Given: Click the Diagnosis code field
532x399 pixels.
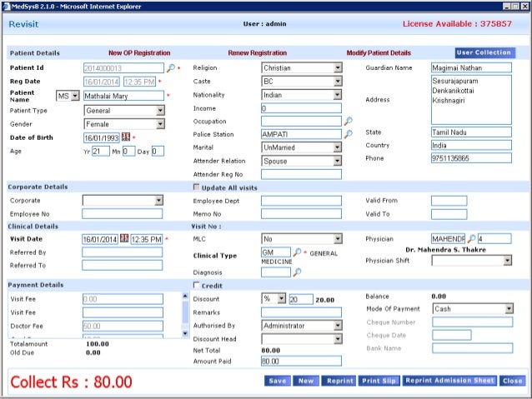Looking at the screenshot, I should tap(276, 272).
